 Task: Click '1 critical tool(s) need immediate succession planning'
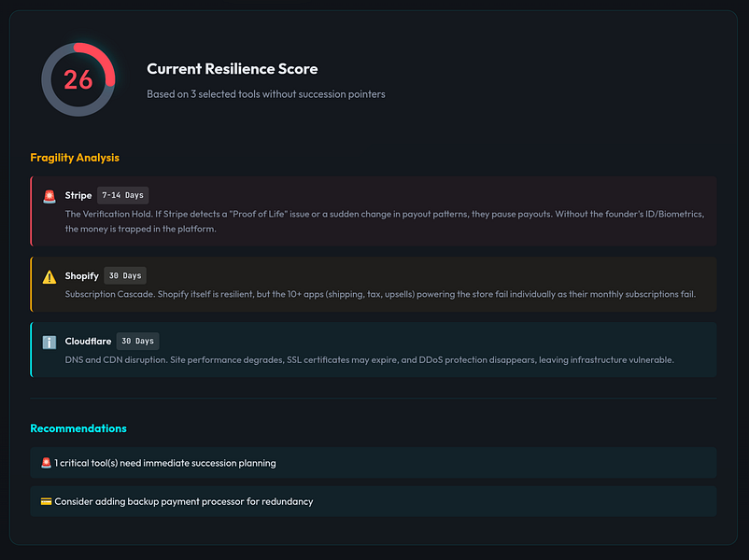pyautogui.click(x=165, y=463)
